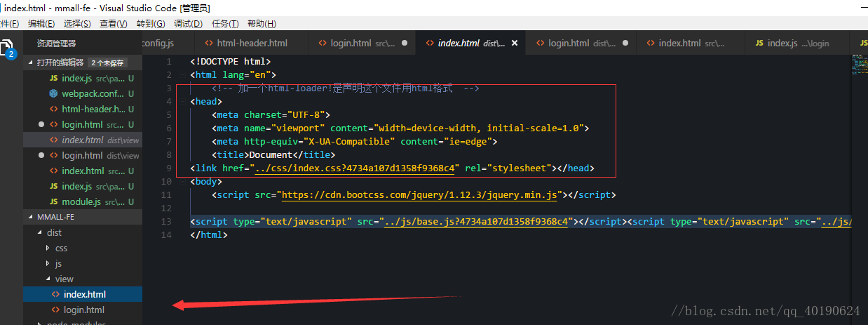The image size is (868, 325).
Task: Open the 编辑(E) menu
Action: click(41, 24)
